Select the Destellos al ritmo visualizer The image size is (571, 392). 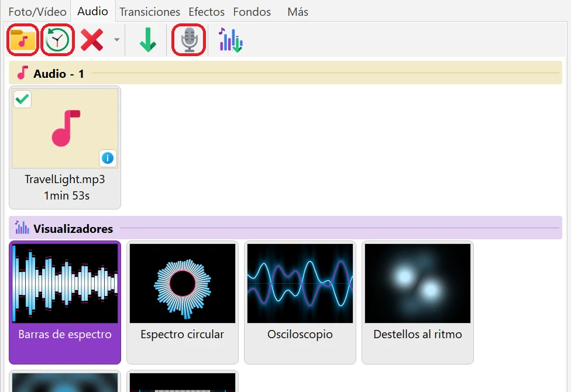418,302
